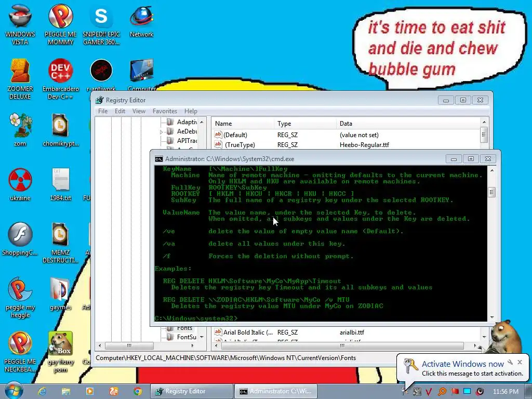Image resolution: width=532 pixels, height=399 pixels.
Task: Click the red V tray icon
Action: click(x=429, y=392)
